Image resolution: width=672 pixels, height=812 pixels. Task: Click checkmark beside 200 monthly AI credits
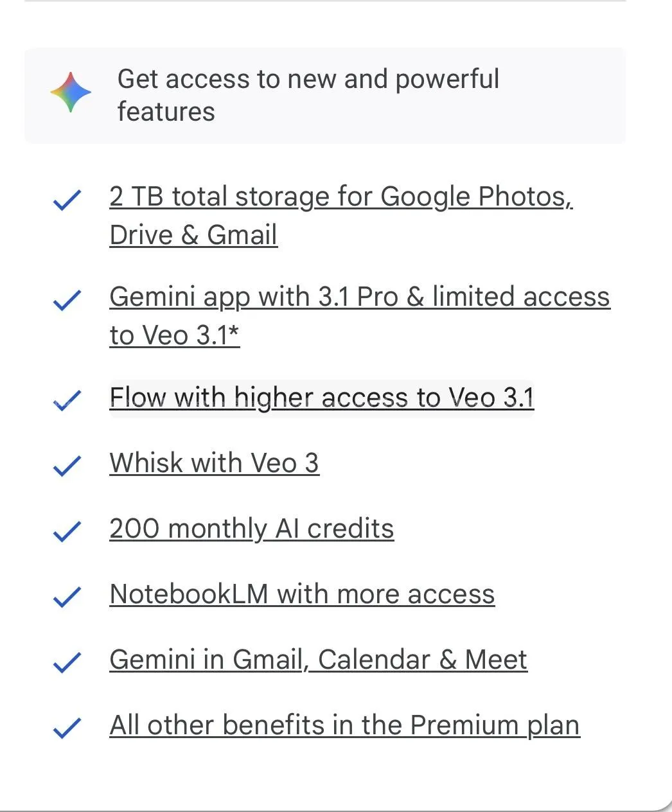pos(67,531)
